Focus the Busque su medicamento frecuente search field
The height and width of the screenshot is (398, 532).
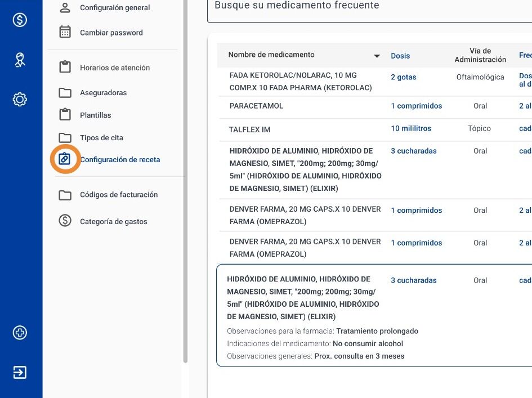point(369,10)
